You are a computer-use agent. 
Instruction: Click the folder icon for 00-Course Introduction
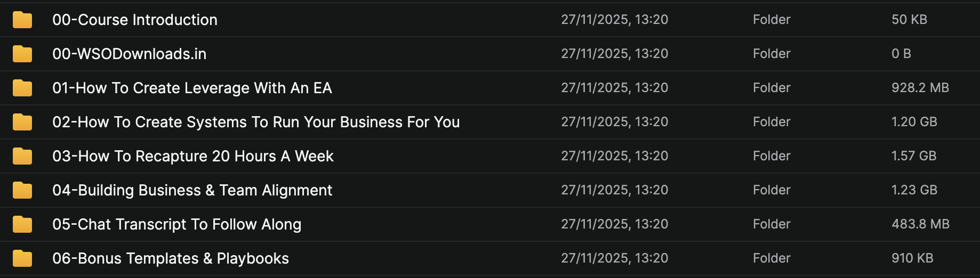[22, 20]
